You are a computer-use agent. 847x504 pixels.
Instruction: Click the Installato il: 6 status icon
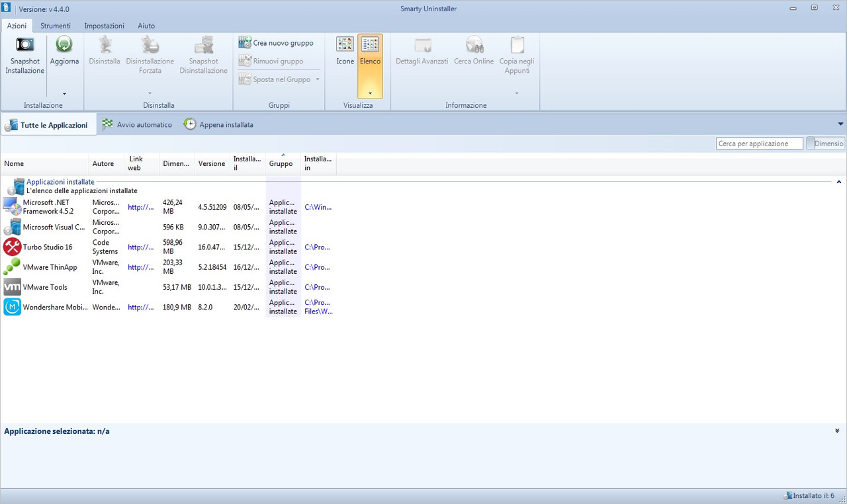[787, 495]
